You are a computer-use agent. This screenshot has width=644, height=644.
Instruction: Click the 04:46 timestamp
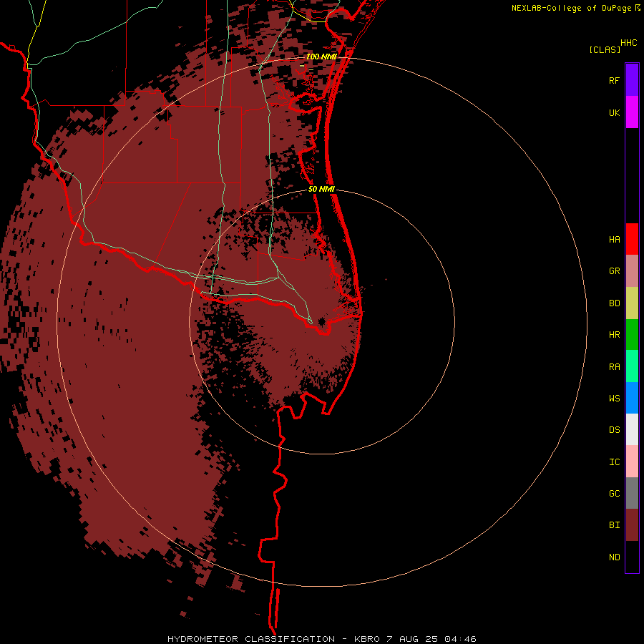[462, 639]
